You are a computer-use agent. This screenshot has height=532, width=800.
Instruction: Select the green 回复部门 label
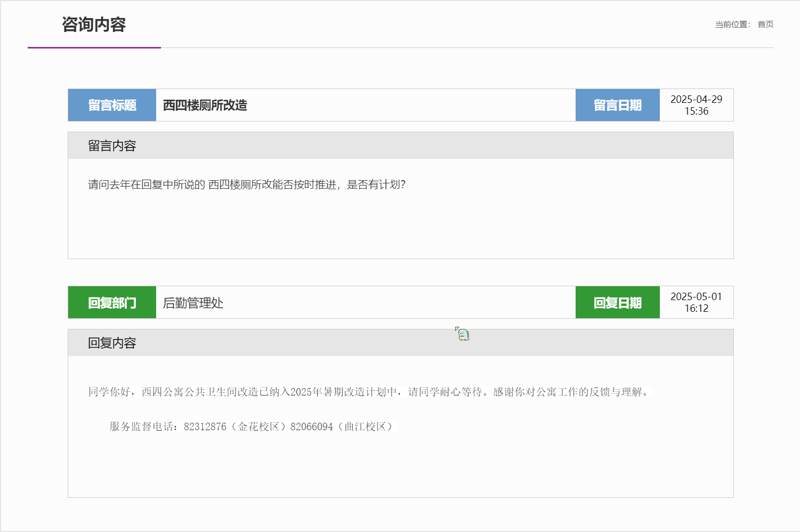point(112,302)
